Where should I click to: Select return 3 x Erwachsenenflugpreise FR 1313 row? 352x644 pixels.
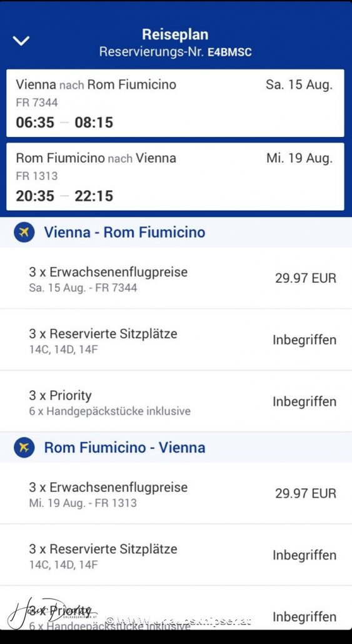[176, 493]
